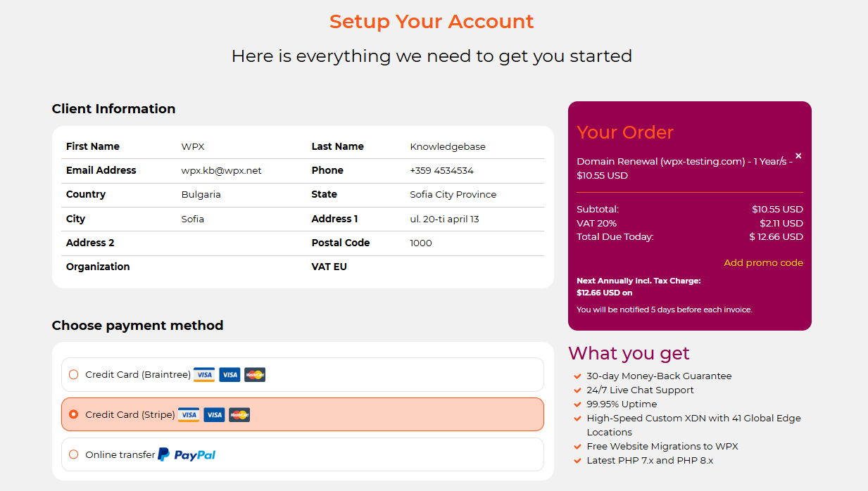
Task: Click the State value Sofia City Province
Action: click(x=453, y=195)
